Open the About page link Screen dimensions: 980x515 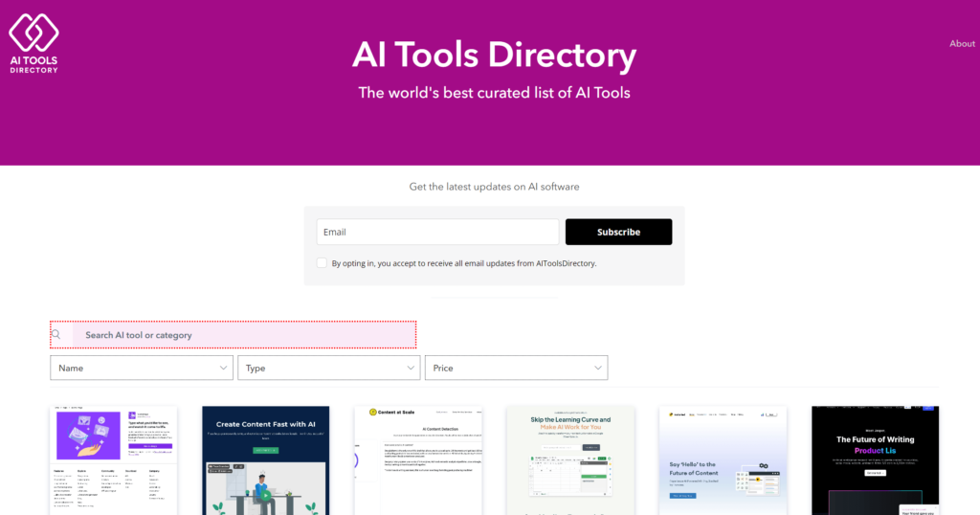point(962,44)
